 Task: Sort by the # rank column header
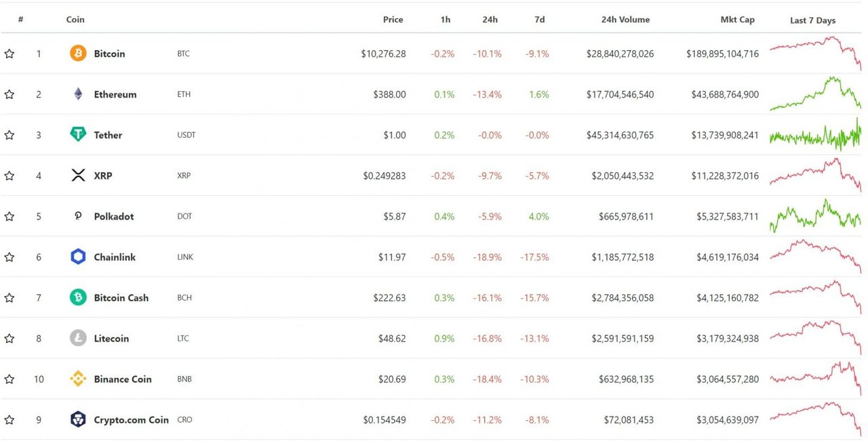(21, 20)
